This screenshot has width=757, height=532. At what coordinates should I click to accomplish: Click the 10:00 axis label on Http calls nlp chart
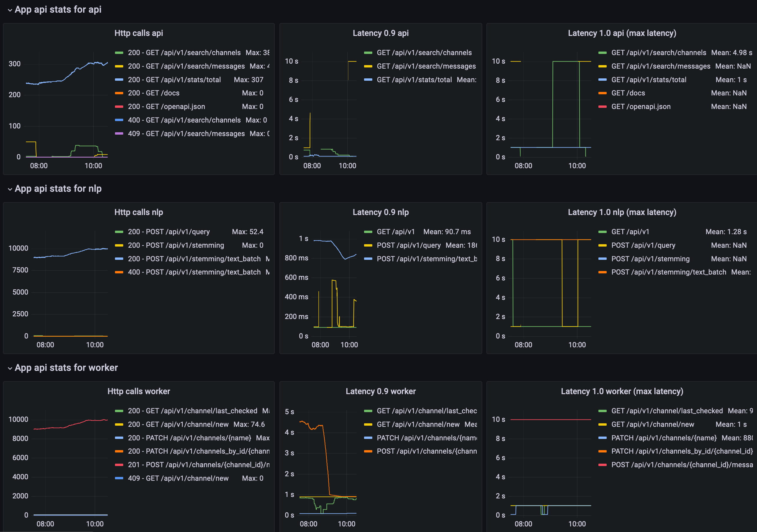click(x=95, y=345)
